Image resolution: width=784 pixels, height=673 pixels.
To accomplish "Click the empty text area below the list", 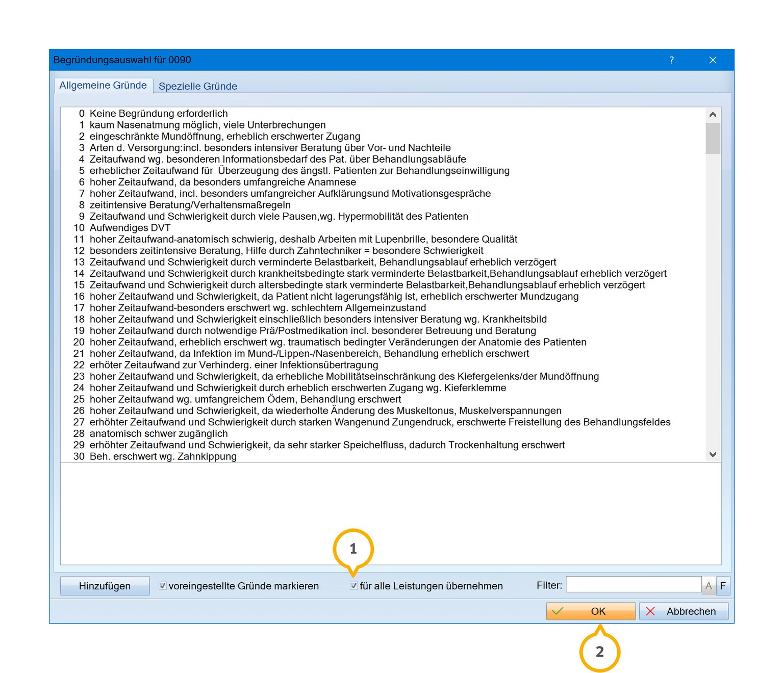I will (x=391, y=514).
